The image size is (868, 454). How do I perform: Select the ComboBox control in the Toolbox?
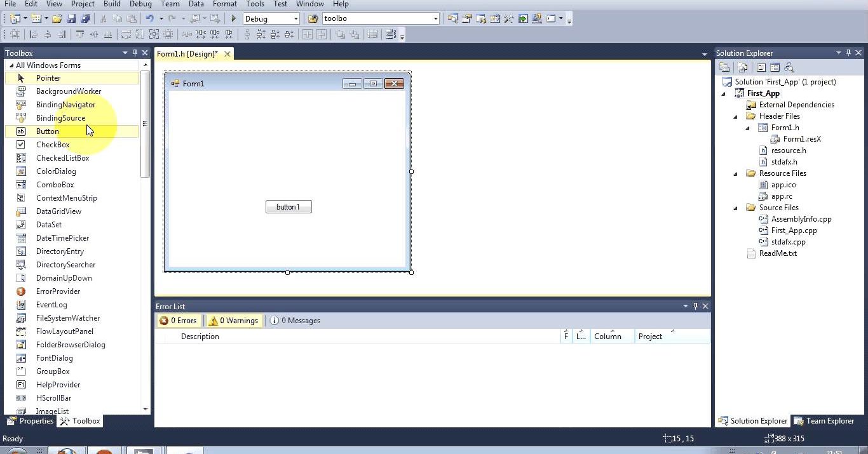point(55,185)
